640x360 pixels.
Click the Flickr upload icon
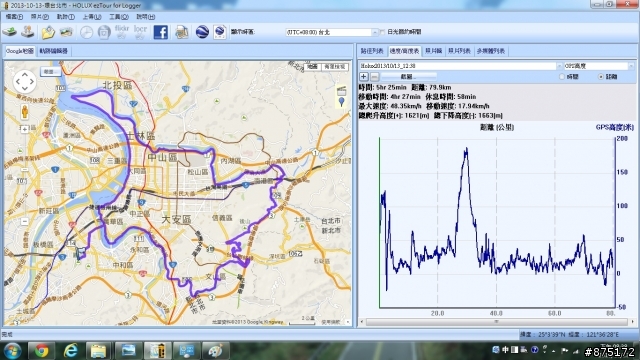click(122, 32)
